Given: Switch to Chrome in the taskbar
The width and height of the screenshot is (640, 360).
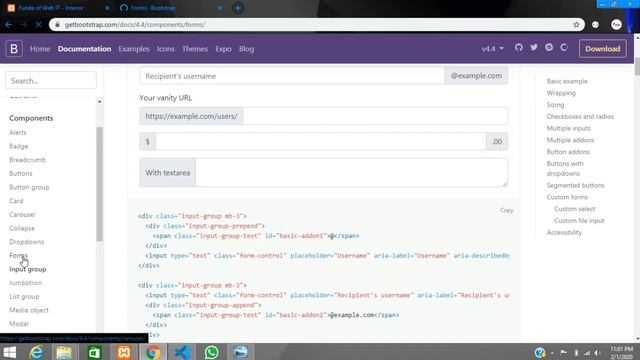Looking at the screenshot, I should pyautogui.click(x=153, y=352).
